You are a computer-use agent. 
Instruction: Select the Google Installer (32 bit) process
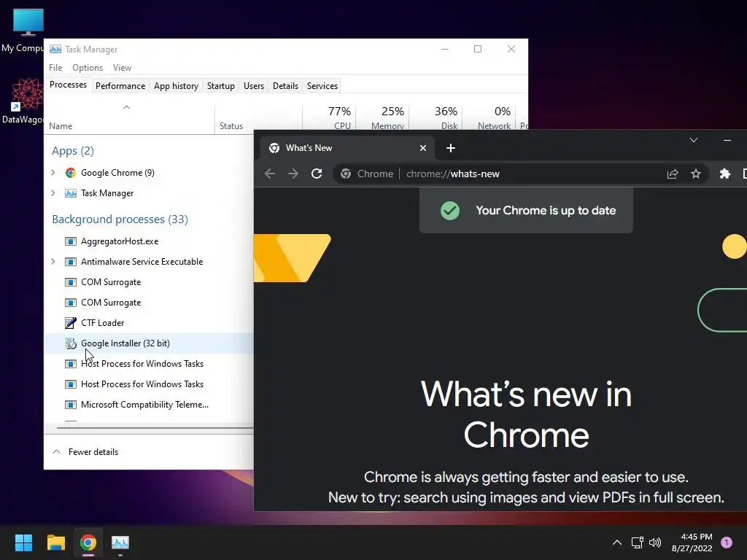pos(149,343)
